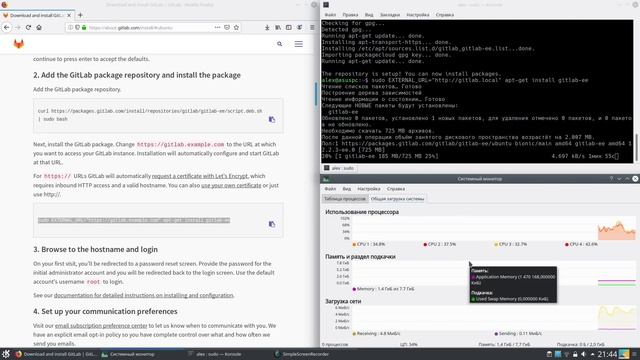This screenshot has width=640, height=360.
Task: Click the green padlock in address bar
Action: pos(84,27)
